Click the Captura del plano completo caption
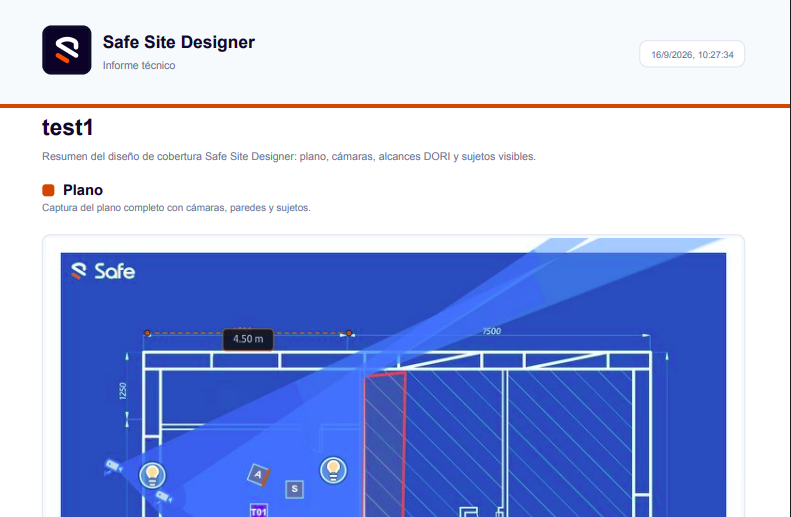The width and height of the screenshot is (791, 517). [x=176, y=208]
